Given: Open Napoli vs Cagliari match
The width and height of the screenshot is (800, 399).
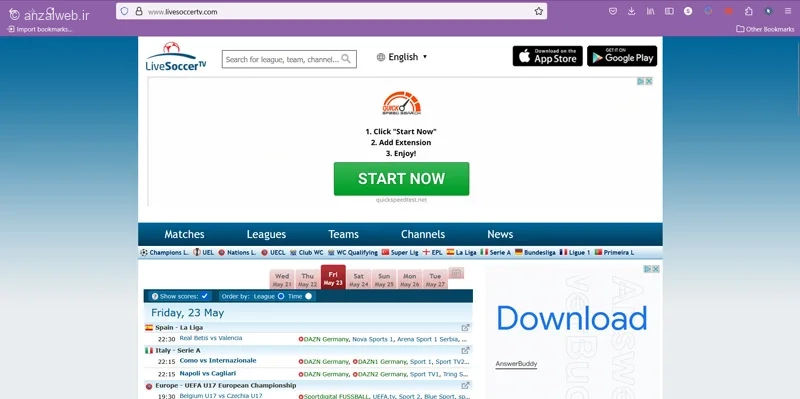Looking at the screenshot, I should pos(208,373).
